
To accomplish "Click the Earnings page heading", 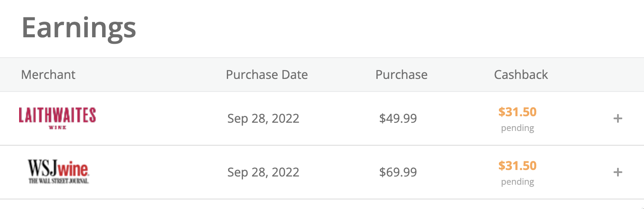I will coord(79,28).
